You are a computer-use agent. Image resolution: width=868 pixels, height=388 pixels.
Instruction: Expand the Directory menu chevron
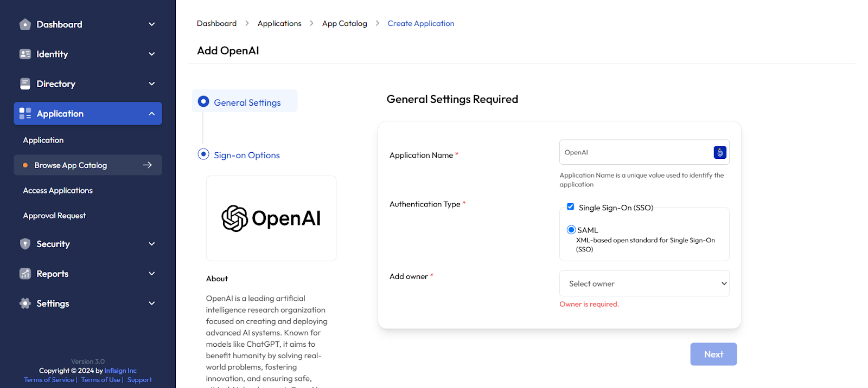pos(152,84)
